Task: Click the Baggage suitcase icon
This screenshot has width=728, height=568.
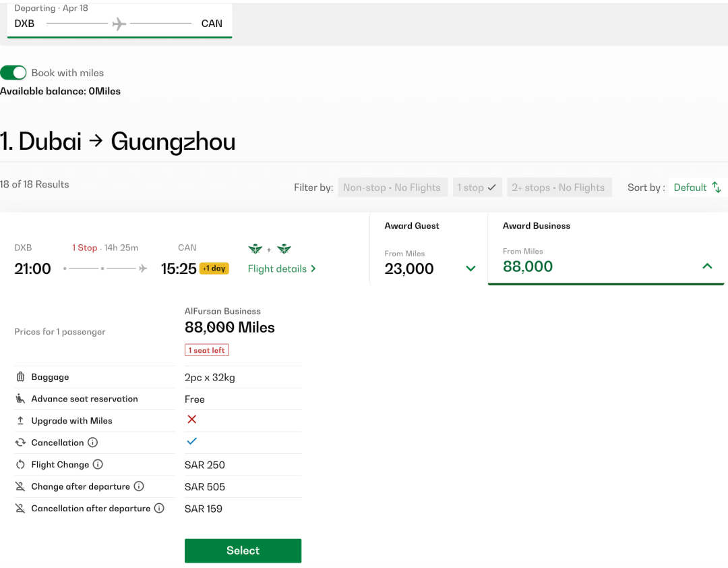Action: pos(20,376)
